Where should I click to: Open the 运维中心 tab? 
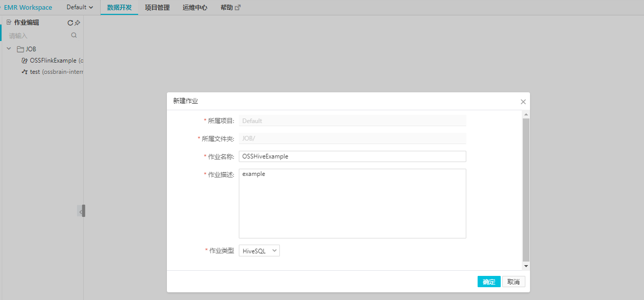coord(195,8)
